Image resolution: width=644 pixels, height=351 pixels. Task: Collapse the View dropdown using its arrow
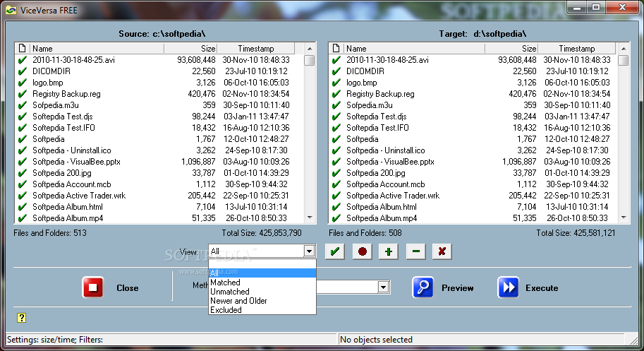[309, 251]
